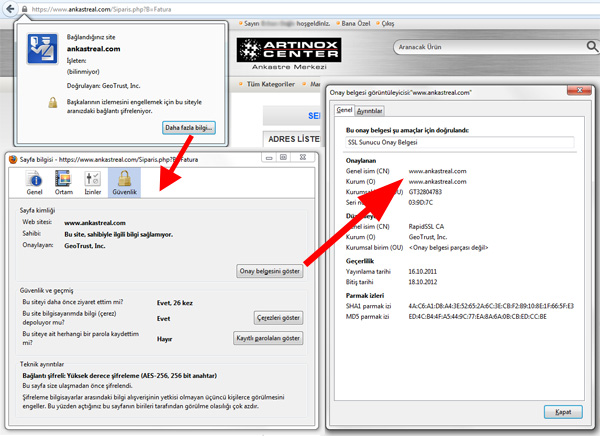Click AES-256 encryption details line
The image size is (600, 436).
120,376
